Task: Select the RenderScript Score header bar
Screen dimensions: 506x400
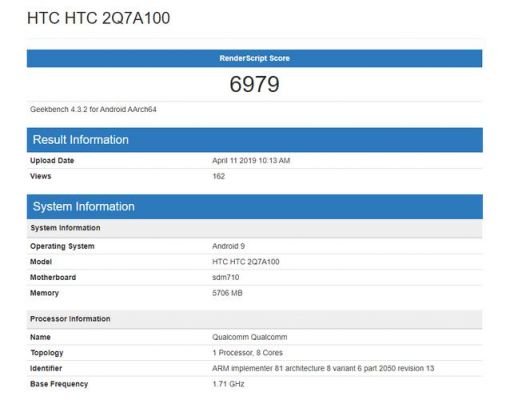Action: click(x=254, y=58)
